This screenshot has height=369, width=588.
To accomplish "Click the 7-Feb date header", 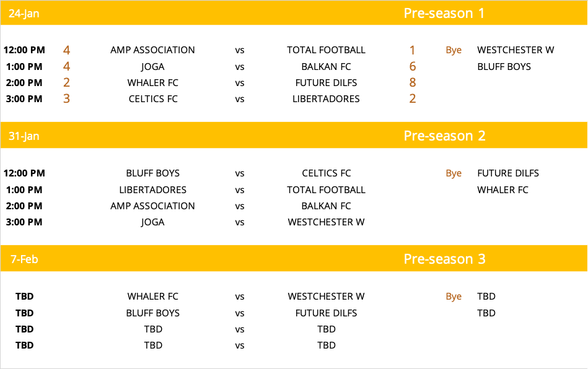I will pyautogui.click(x=24, y=259).
